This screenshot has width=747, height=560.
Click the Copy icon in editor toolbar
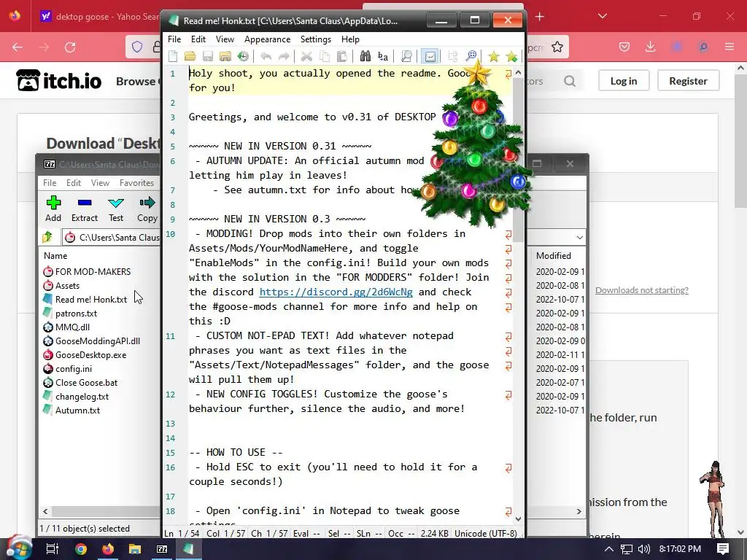tap(325, 57)
